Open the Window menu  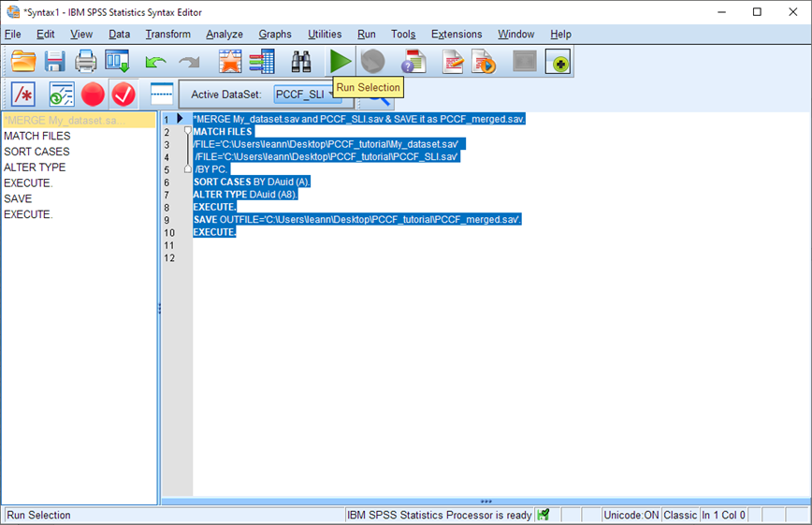point(515,35)
